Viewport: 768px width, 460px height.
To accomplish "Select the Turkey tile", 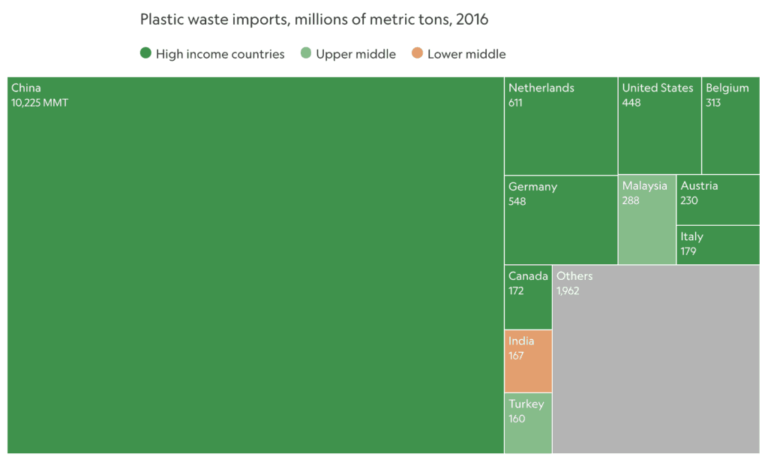I will (x=527, y=423).
